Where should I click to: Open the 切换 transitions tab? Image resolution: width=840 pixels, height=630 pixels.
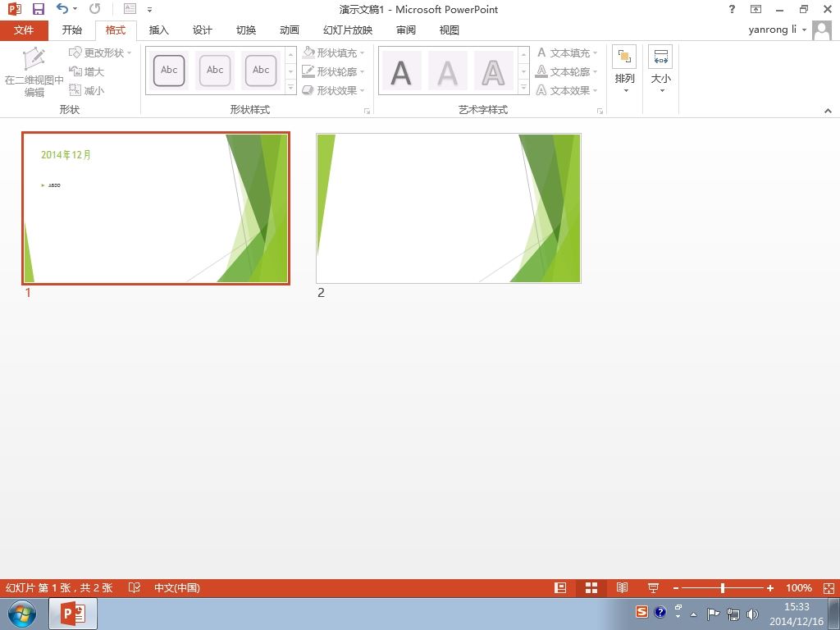click(246, 30)
